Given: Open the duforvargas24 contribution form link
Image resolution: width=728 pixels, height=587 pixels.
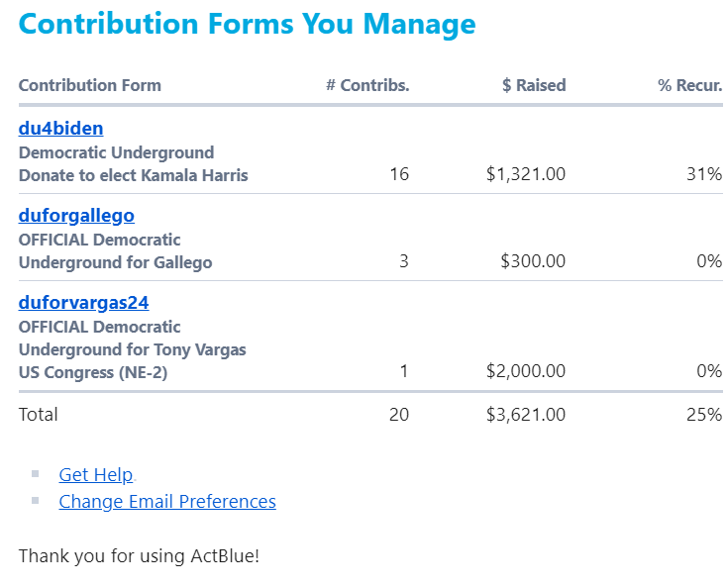Looking at the screenshot, I should point(83,303).
